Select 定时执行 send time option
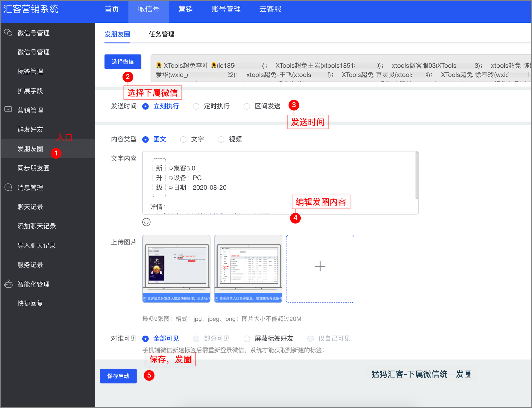Image resolution: width=532 pixels, height=408 pixels. coord(196,106)
